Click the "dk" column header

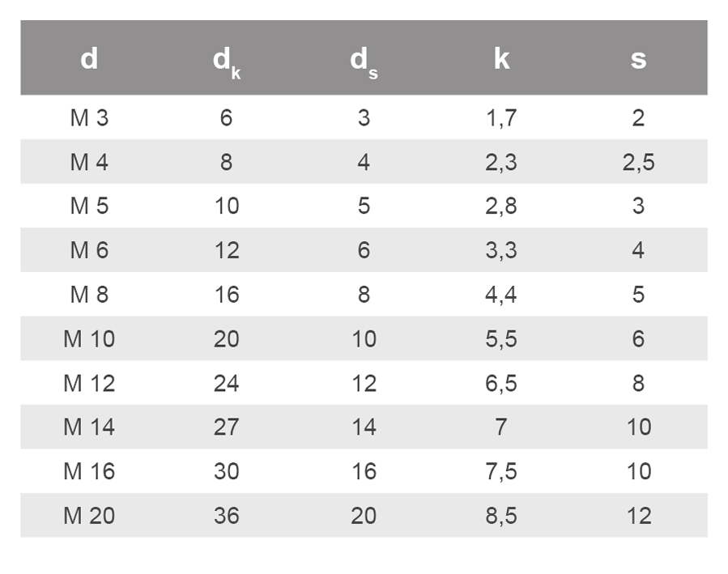click(226, 62)
